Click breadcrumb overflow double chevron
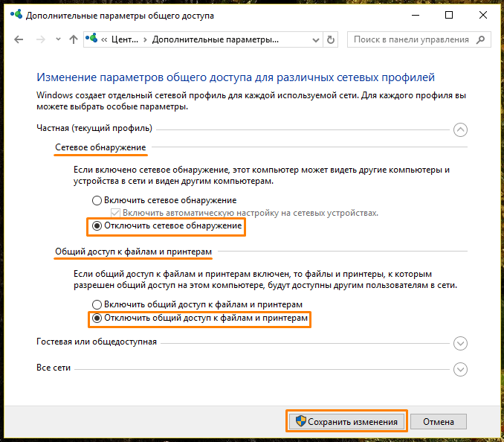The image size is (504, 442). (x=104, y=40)
